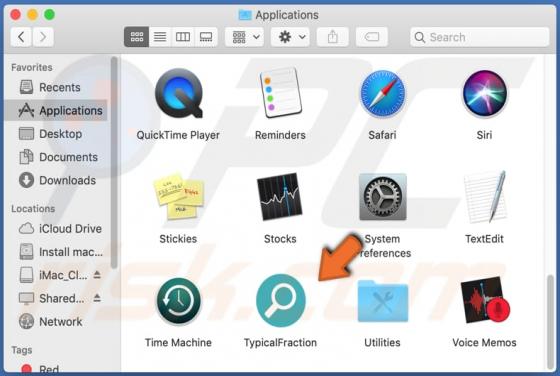The height and width of the screenshot is (376, 560).
Task: Select the TypicalFraction magnifier app icon
Action: click(x=281, y=301)
